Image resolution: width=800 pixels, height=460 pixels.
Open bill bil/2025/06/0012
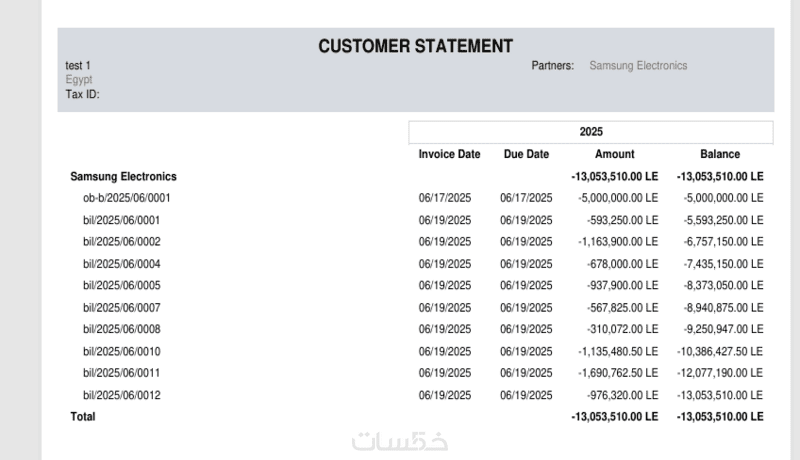[x=121, y=395]
